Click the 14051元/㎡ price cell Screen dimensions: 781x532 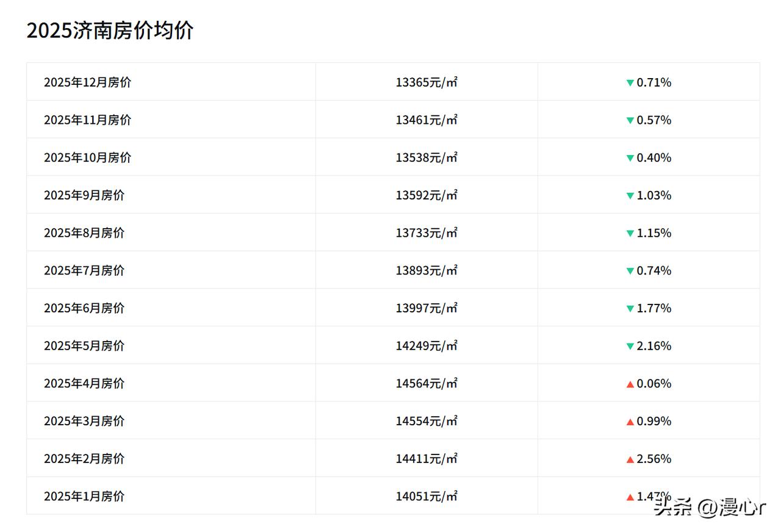[x=426, y=496]
